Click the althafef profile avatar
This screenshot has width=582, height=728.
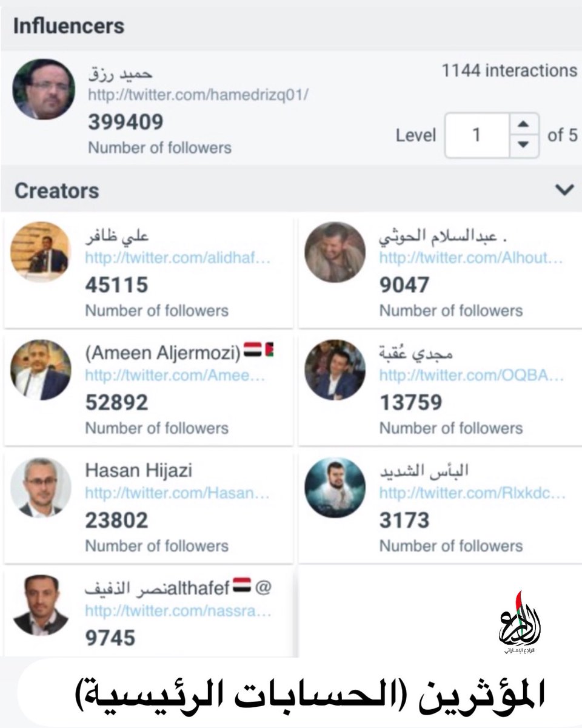[41, 605]
